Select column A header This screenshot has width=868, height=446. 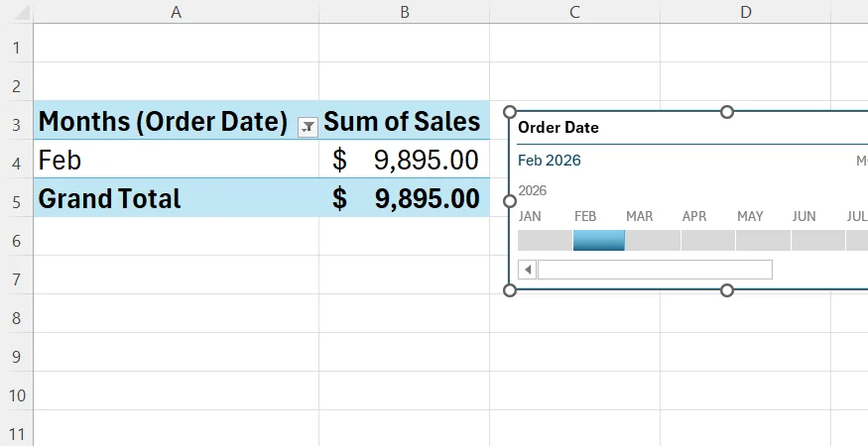point(176,12)
